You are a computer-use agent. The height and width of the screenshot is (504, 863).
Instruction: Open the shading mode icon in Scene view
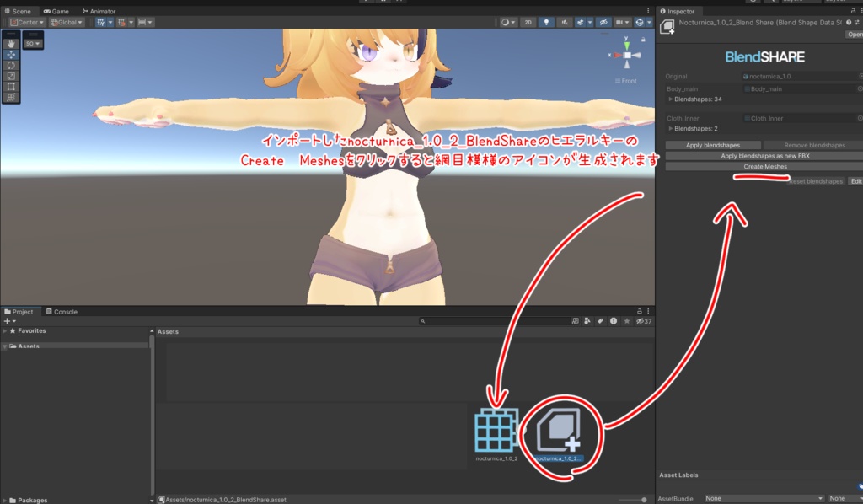[506, 22]
